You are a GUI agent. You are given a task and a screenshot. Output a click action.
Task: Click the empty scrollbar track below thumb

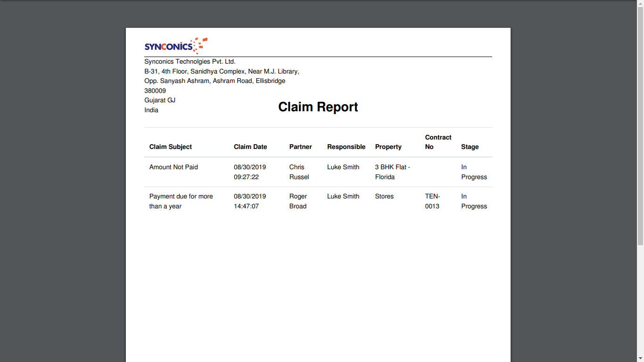pos(640,302)
